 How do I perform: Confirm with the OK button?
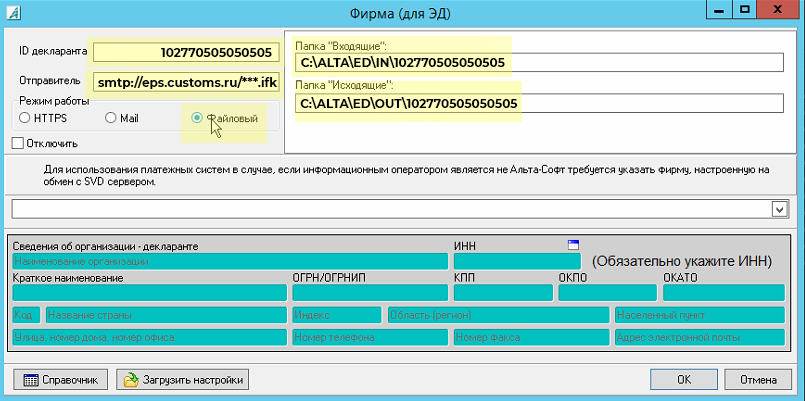coord(684,380)
